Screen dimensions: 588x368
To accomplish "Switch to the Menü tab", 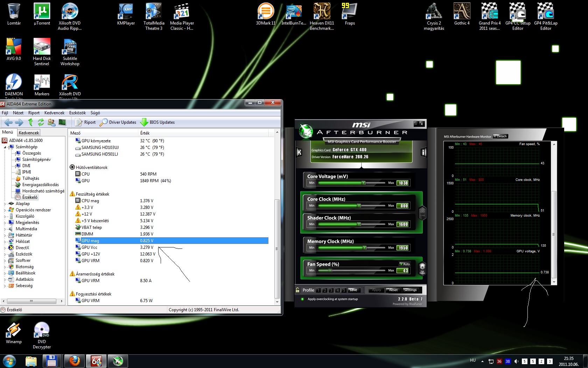I will coord(8,132).
